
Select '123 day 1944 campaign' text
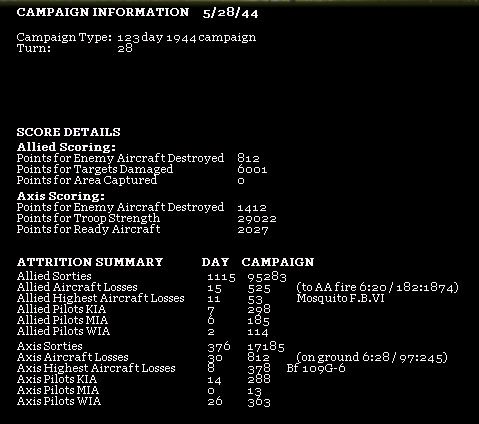[x=187, y=38]
